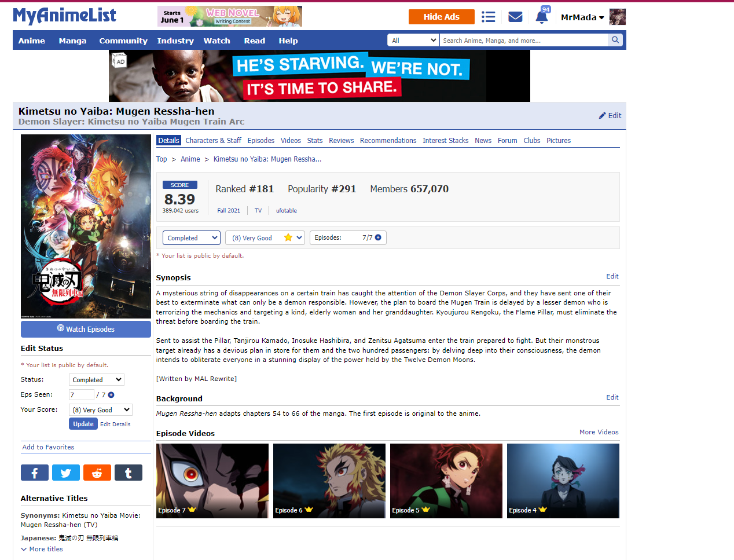This screenshot has width=734, height=560.
Task: Switch to the Episodes tab
Action: click(261, 141)
